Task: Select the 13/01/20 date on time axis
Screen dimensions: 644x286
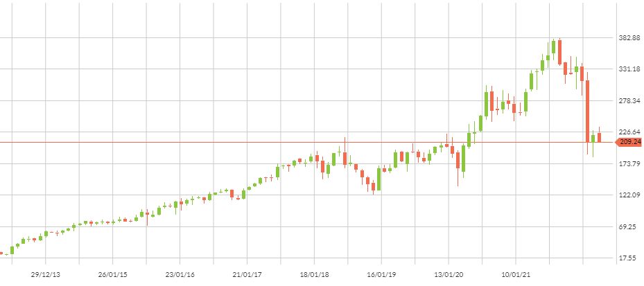Action: (449, 275)
